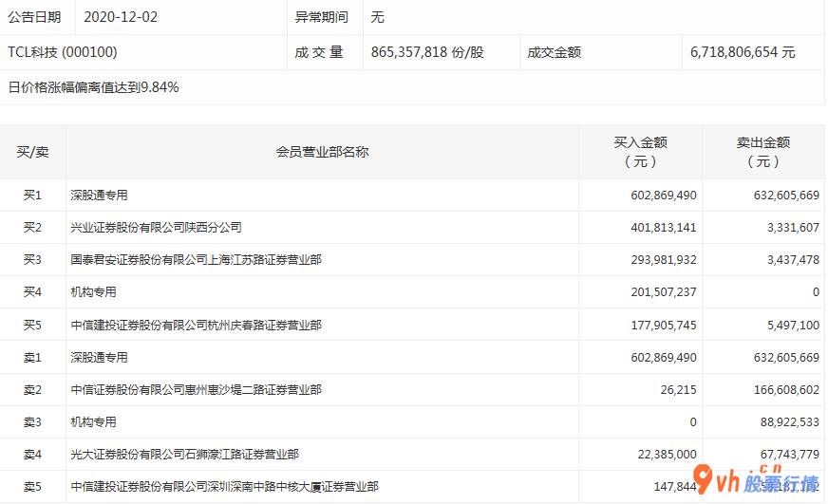The image size is (828, 504).
Task: Click the 成交金额 value 6,718,806,654 元
Action: (x=743, y=52)
